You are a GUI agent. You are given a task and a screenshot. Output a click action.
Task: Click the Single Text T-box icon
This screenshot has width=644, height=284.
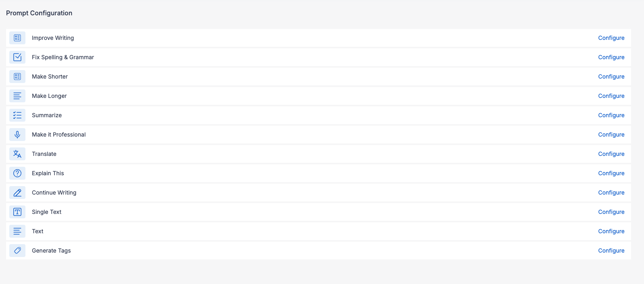[x=17, y=212]
